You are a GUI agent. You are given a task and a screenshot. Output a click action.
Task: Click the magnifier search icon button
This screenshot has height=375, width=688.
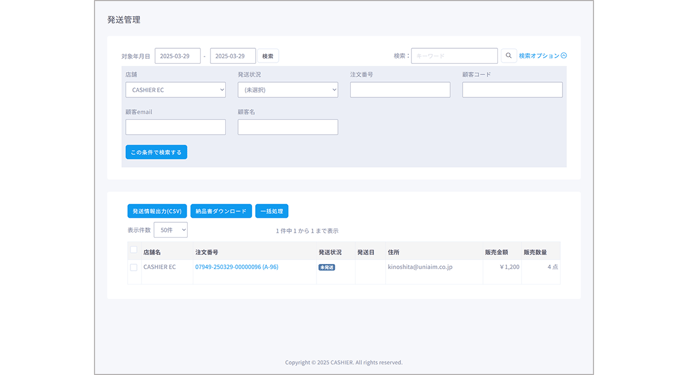(x=509, y=56)
